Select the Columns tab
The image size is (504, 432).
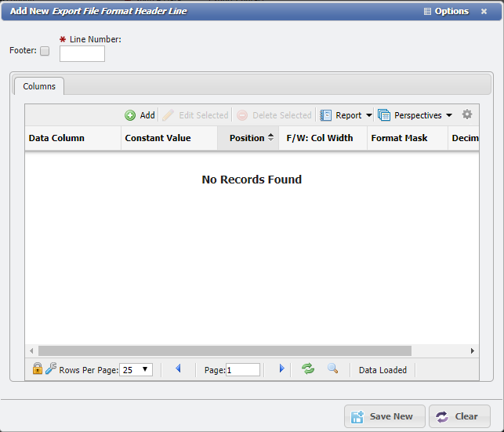[39, 86]
